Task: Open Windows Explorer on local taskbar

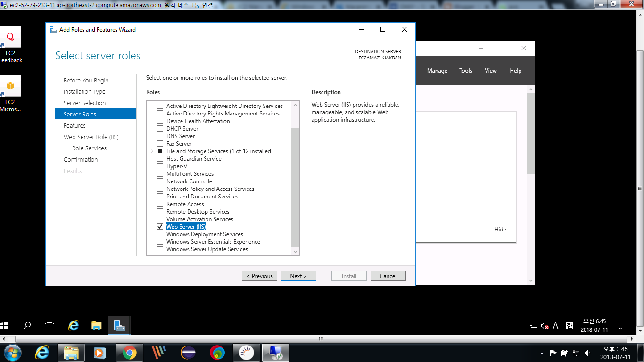Action: point(71,353)
